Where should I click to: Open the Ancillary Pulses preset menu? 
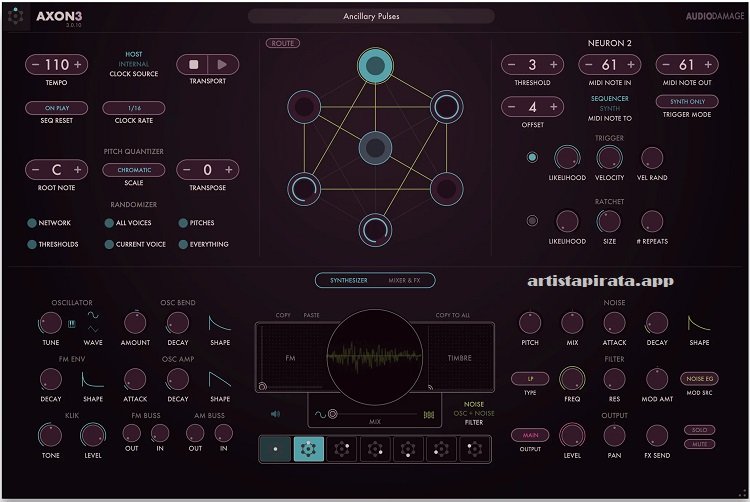(x=371, y=16)
